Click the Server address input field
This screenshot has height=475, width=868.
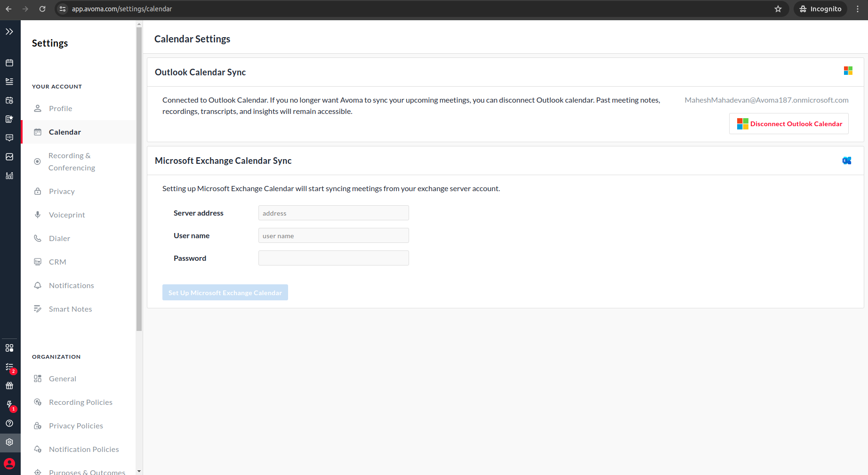coord(333,213)
